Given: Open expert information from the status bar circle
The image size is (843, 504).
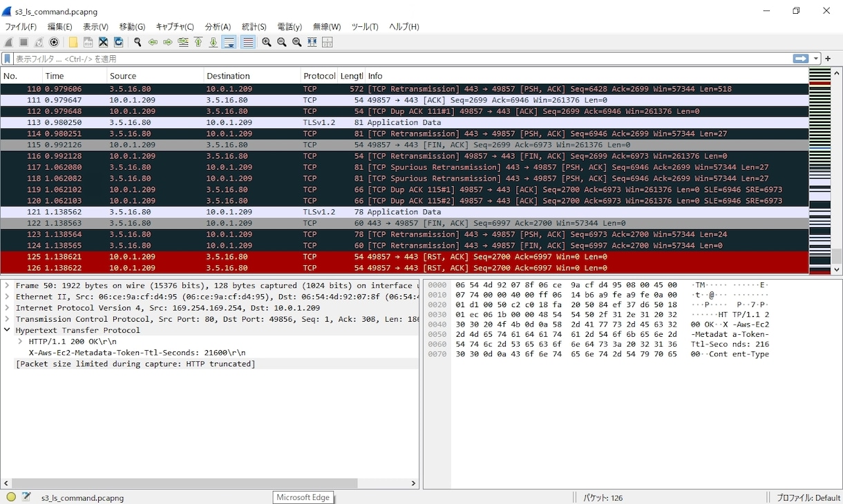Looking at the screenshot, I should [x=11, y=497].
